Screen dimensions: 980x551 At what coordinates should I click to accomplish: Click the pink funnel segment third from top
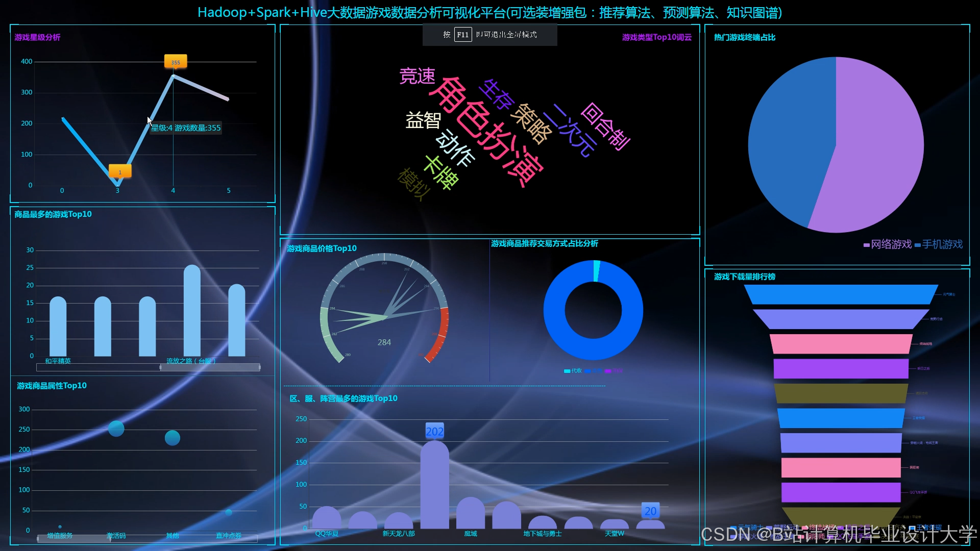[841, 343]
